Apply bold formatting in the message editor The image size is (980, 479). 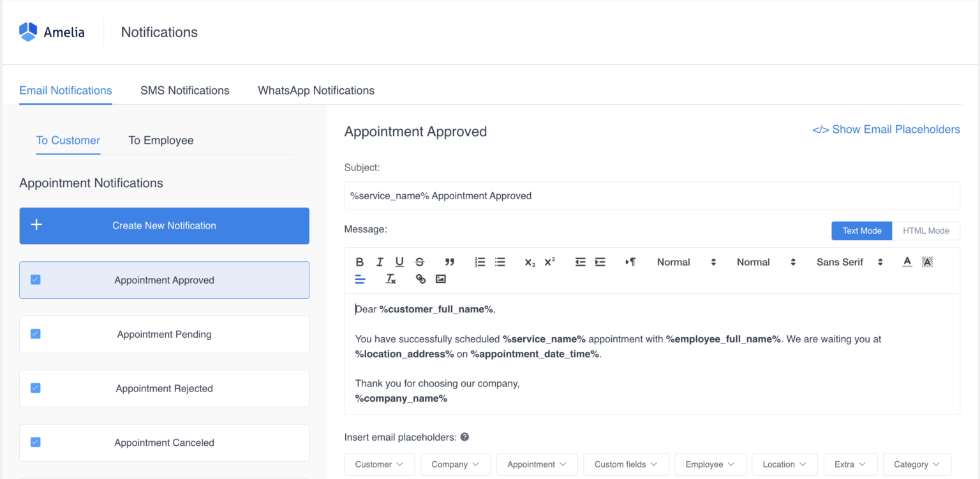coord(359,262)
